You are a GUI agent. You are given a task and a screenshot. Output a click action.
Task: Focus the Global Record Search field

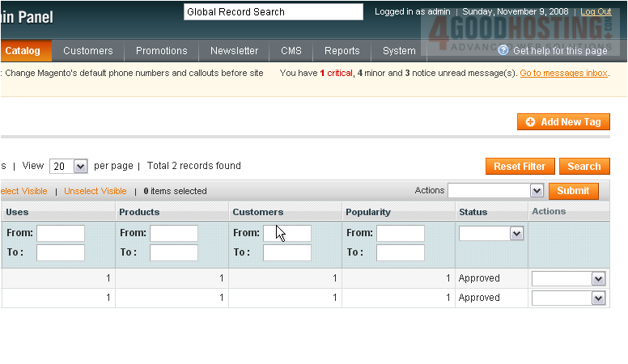point(273,12)
